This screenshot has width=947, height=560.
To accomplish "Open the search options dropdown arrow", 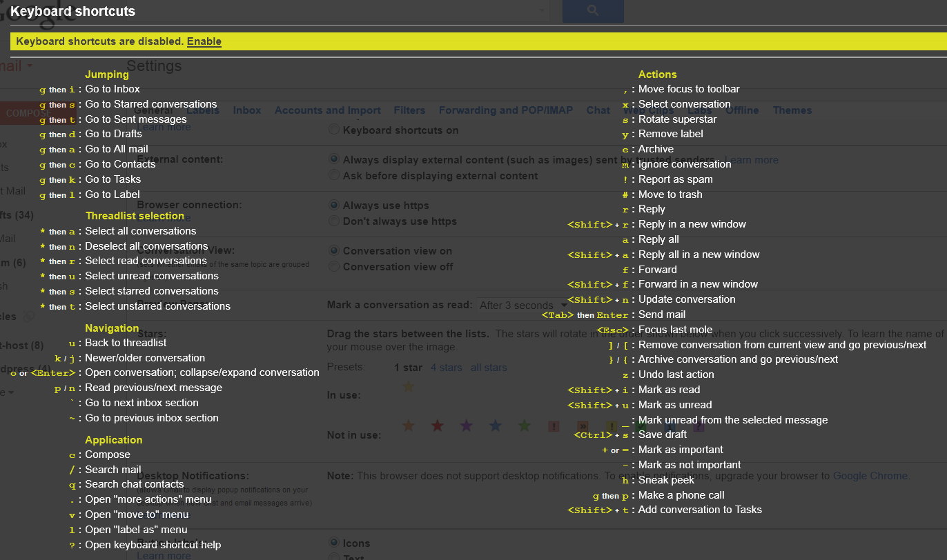I will pyautogui.click(x=540, y=10).
